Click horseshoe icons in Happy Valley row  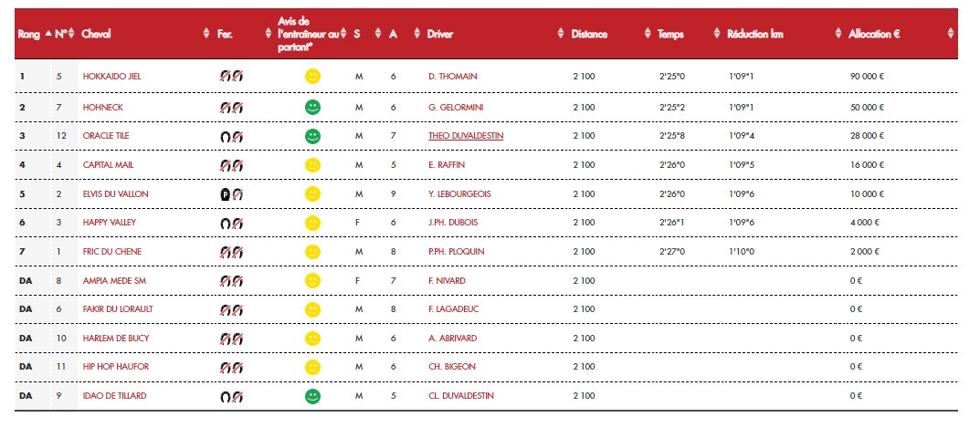click(230, 224)
